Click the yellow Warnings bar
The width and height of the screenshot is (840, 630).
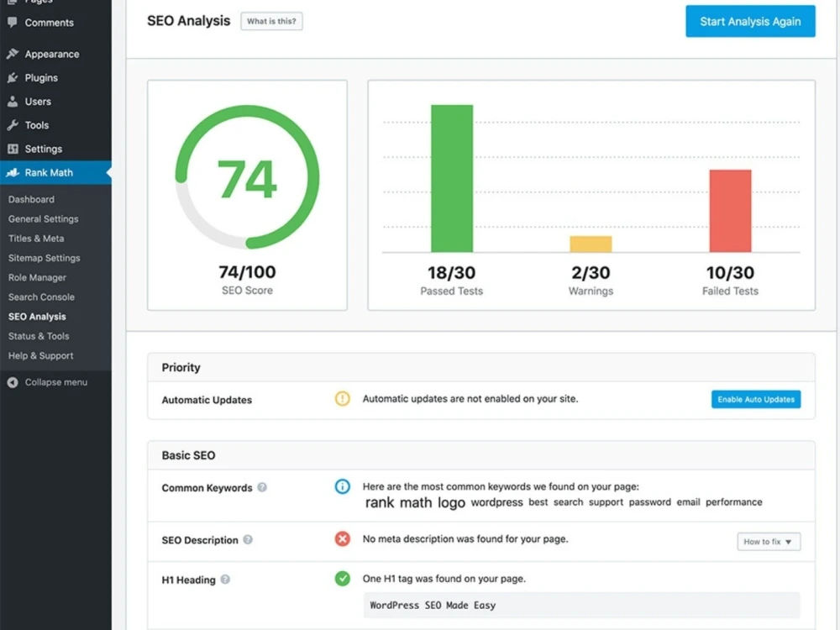(591, 244)
